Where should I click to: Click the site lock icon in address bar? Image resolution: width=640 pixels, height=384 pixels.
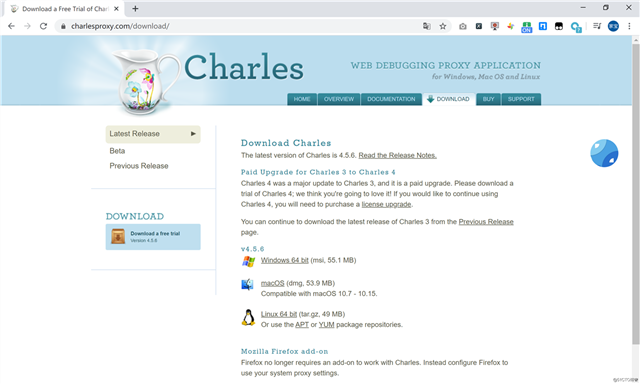(x=63, y=26)
